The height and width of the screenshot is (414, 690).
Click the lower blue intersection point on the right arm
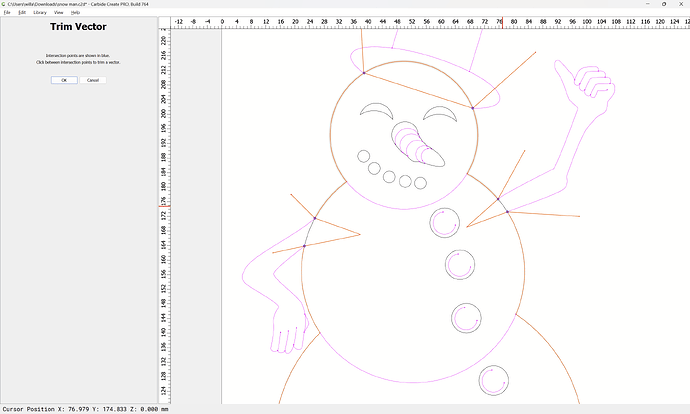[507, 212]
